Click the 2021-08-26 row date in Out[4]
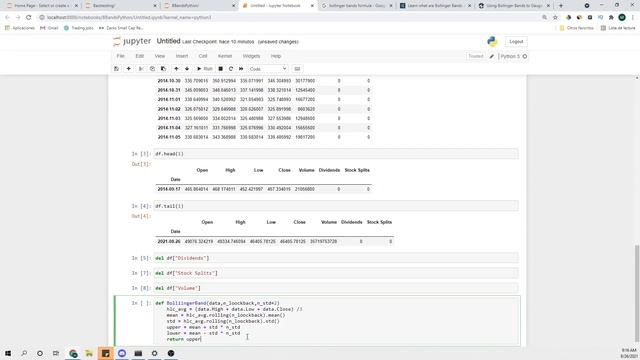640x360 pixels. pyautogui.click(x=169, y=242)
